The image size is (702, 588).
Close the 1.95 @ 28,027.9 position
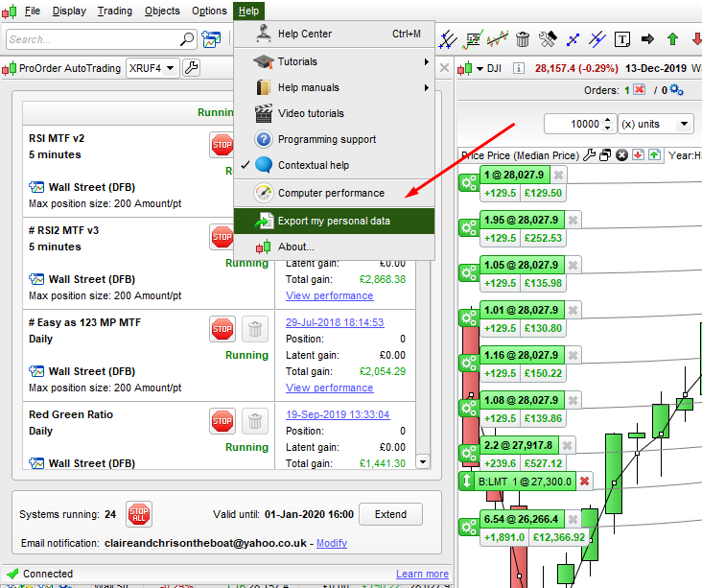(x=573, y=221)
